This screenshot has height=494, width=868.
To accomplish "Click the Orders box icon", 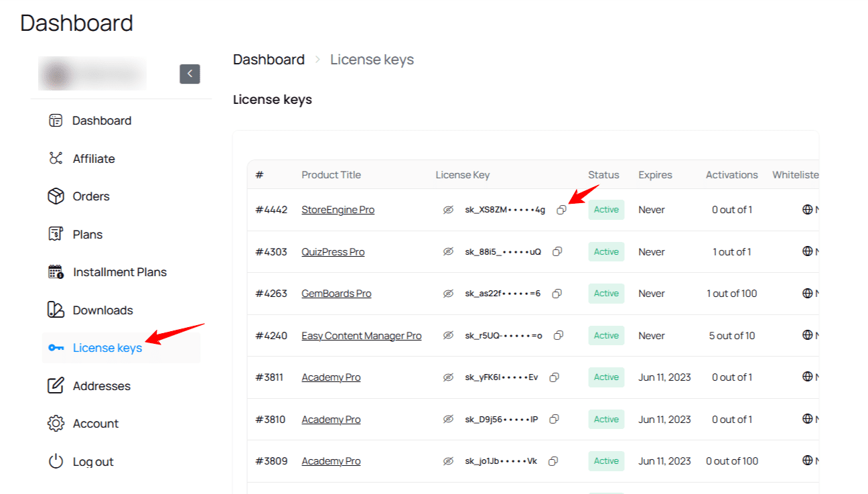I will pos(56,196).
